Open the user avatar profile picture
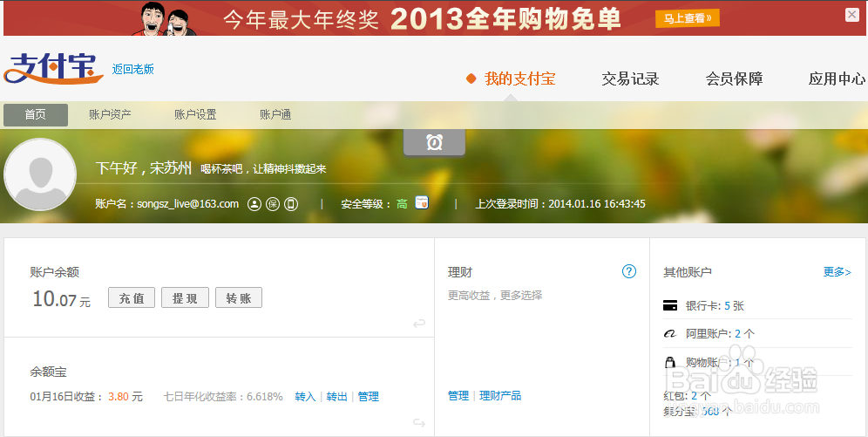The width and height of the screenshot is (868, 437). [40, 174]
